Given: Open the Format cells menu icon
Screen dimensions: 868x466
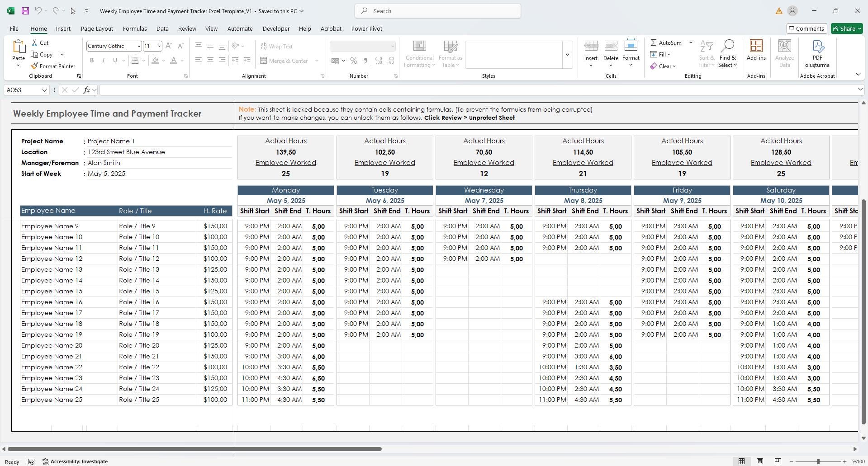Looking at the screenshot, I should pyautogui.click(x=631, y=46).
